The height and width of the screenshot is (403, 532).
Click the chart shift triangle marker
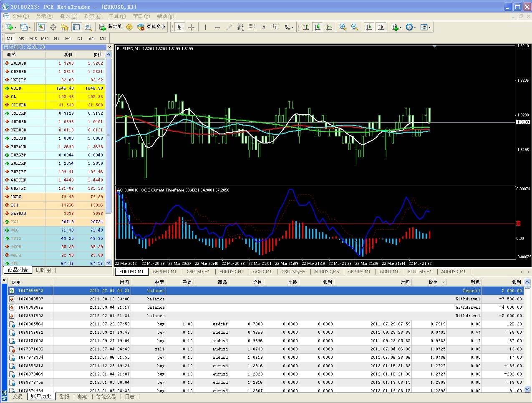435,47
